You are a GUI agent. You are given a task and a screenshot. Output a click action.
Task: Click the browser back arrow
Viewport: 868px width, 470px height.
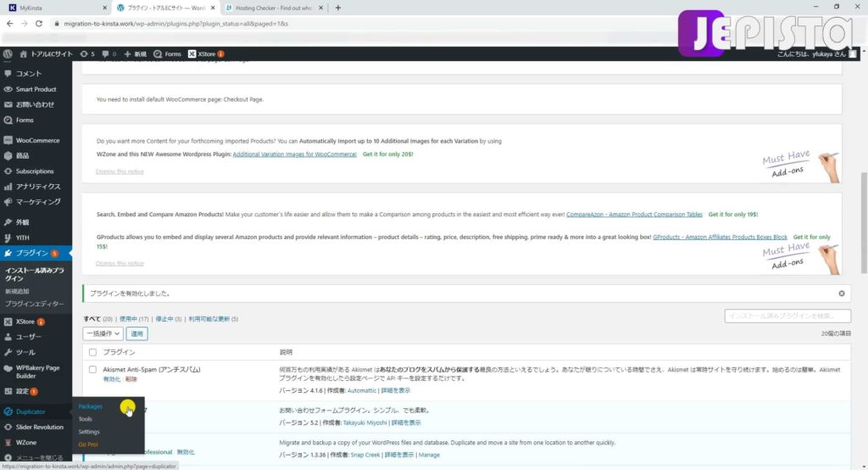coord(9,24)
